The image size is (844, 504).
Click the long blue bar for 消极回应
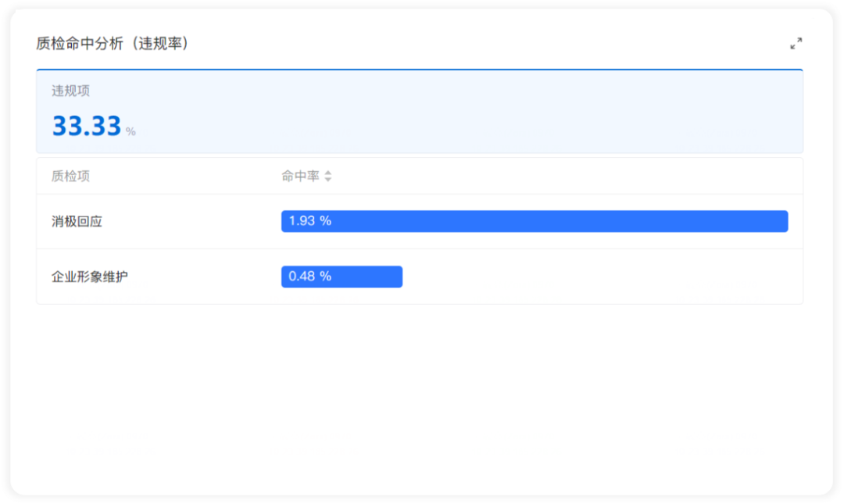tap(535, 221)
